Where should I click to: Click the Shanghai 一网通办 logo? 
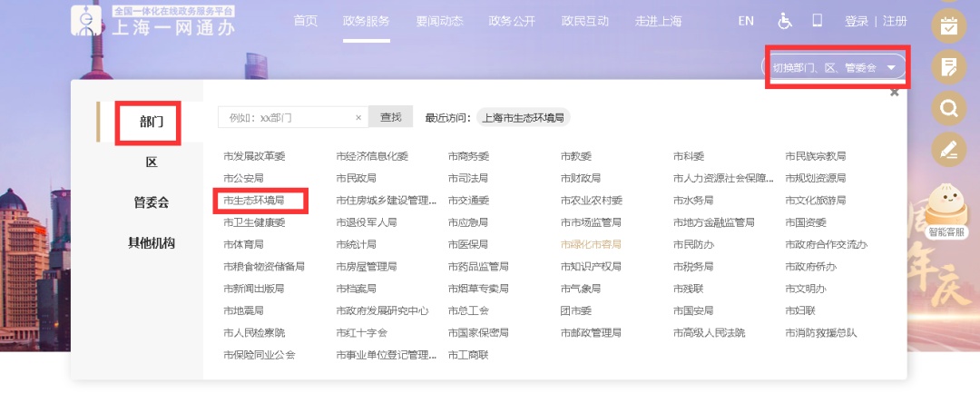[152, 21]
